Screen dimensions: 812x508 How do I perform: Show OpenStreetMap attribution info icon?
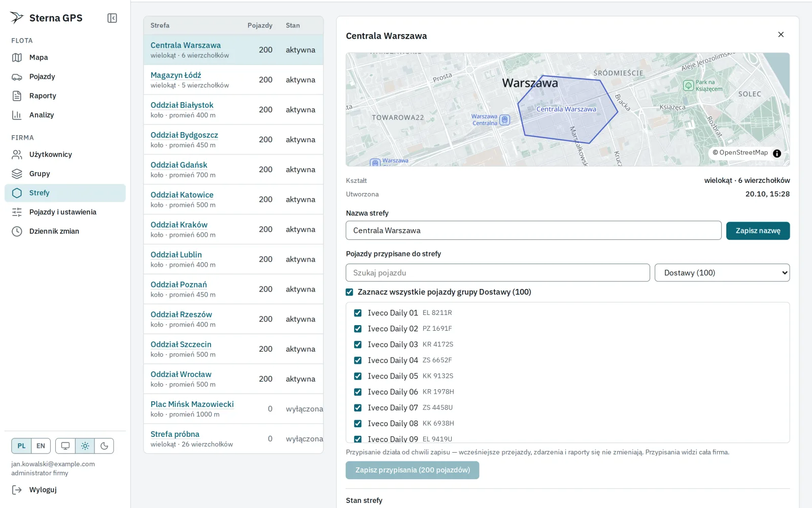[x=777, y=153]
